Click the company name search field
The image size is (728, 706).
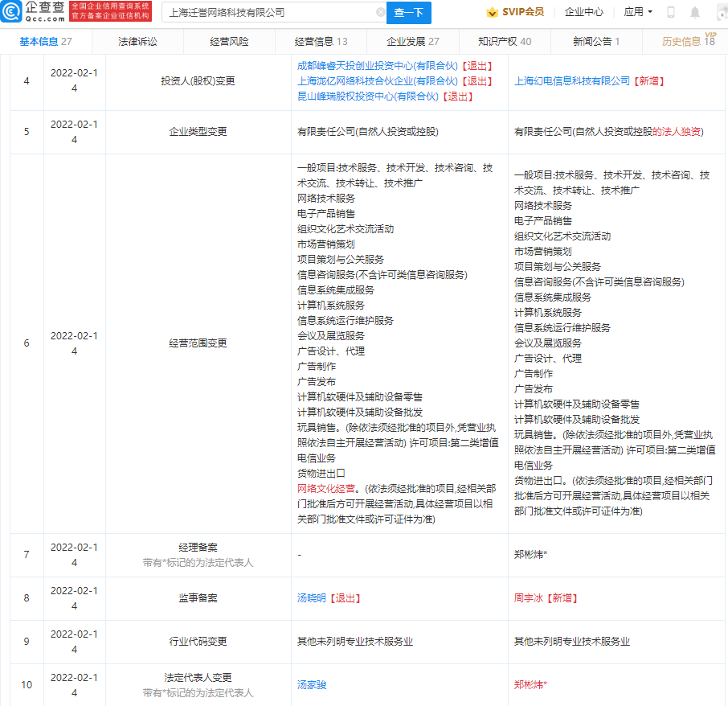point(269,13)
